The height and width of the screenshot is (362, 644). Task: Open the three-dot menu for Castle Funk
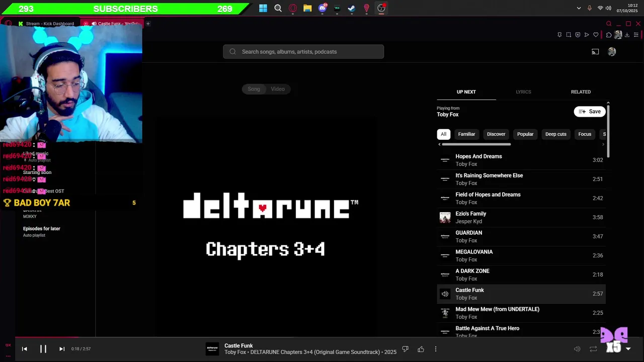[436, 349]
